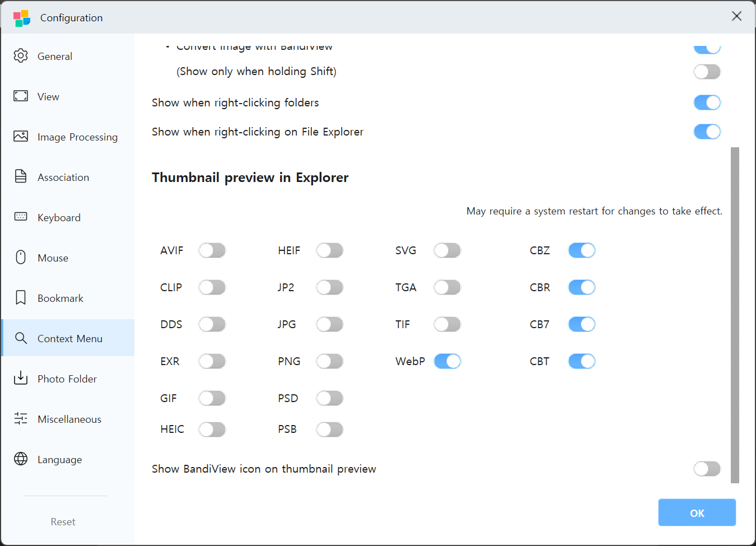Enable the PNG thumbnail toggle
756x546 pixels.
coord(330,361)
